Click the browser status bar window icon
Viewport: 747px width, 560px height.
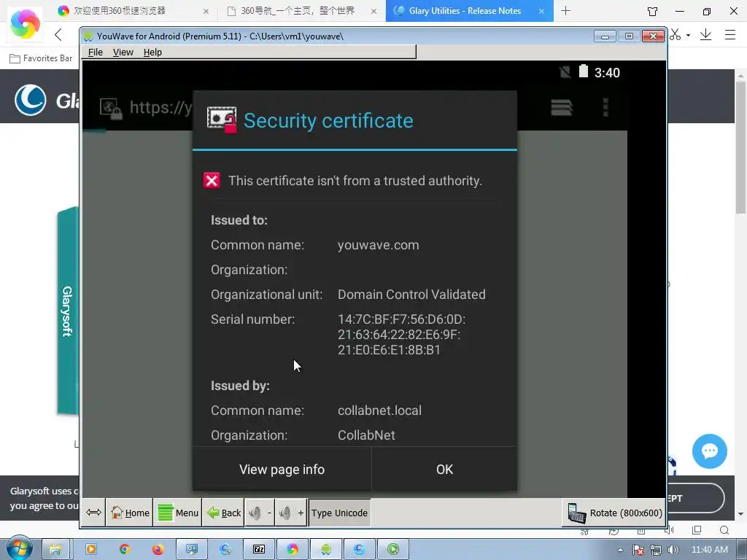tap(697, 530)
